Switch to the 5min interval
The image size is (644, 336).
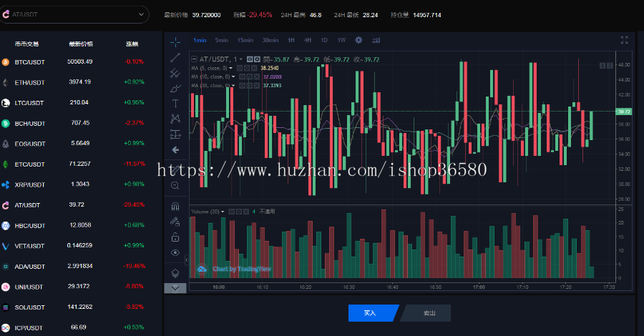pos(222,40)
